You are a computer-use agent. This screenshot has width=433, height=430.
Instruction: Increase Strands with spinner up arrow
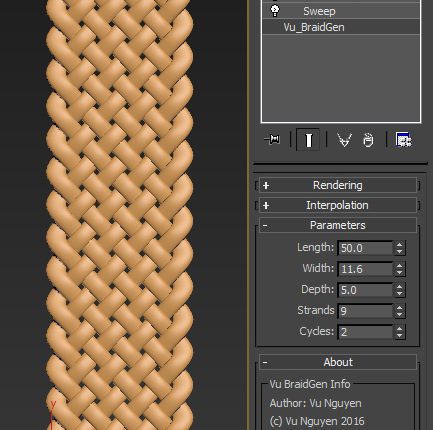(399, 308)
